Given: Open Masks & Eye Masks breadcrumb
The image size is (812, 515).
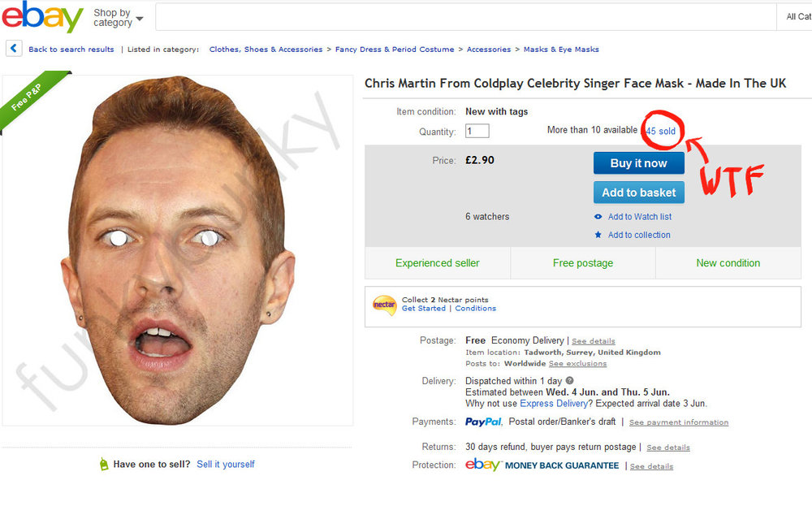Looking at the screenshot, I should (x=561, y=50).
